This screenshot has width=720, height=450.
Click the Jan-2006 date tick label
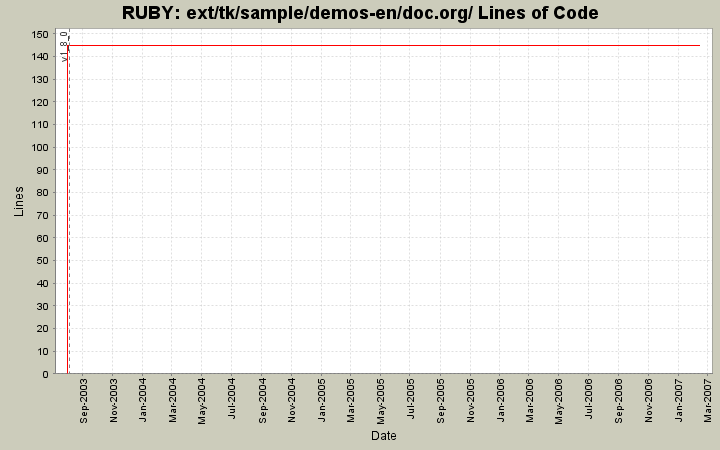[x=500, y=401]
